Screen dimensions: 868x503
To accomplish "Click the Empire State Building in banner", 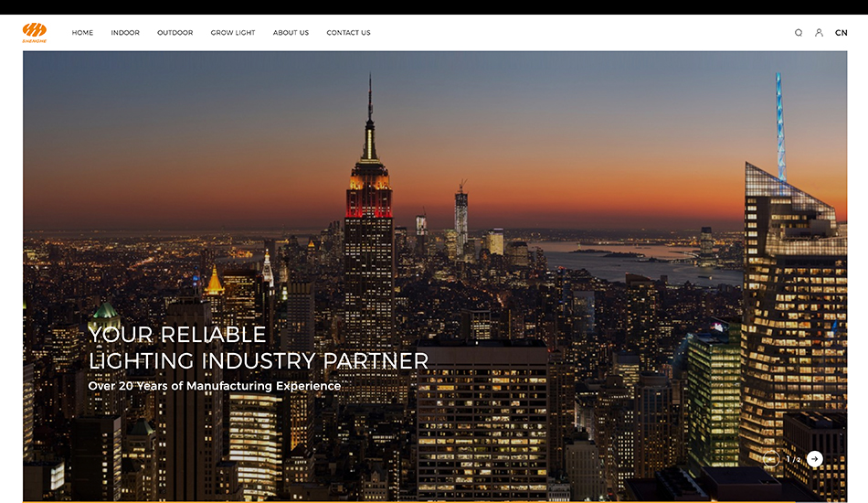I will [369, 210].
